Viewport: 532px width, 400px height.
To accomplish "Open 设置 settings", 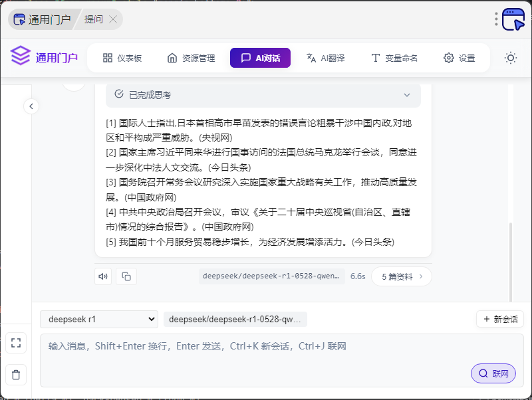I will pyautogui.click(x=460, y=58).
